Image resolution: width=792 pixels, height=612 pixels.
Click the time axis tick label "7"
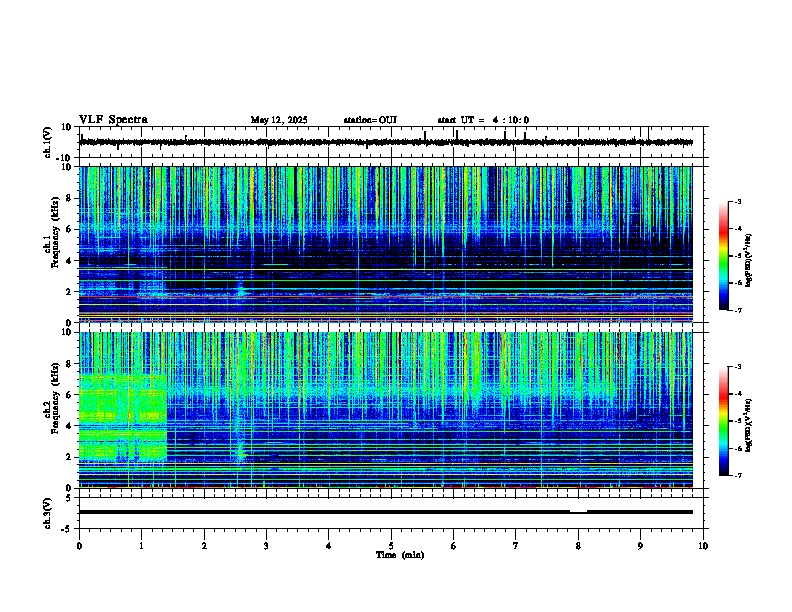tap(516, 546)
